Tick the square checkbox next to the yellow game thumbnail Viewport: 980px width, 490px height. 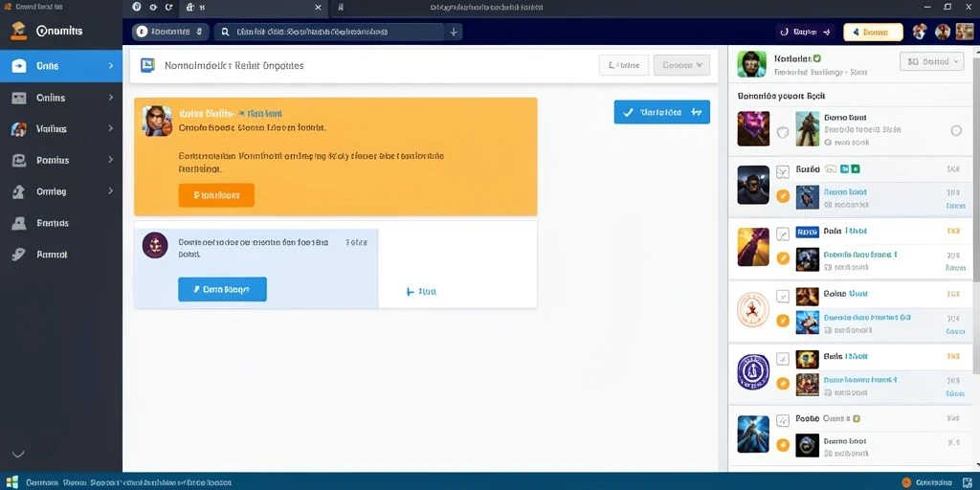pyautogui.click(x=783, y=234)
